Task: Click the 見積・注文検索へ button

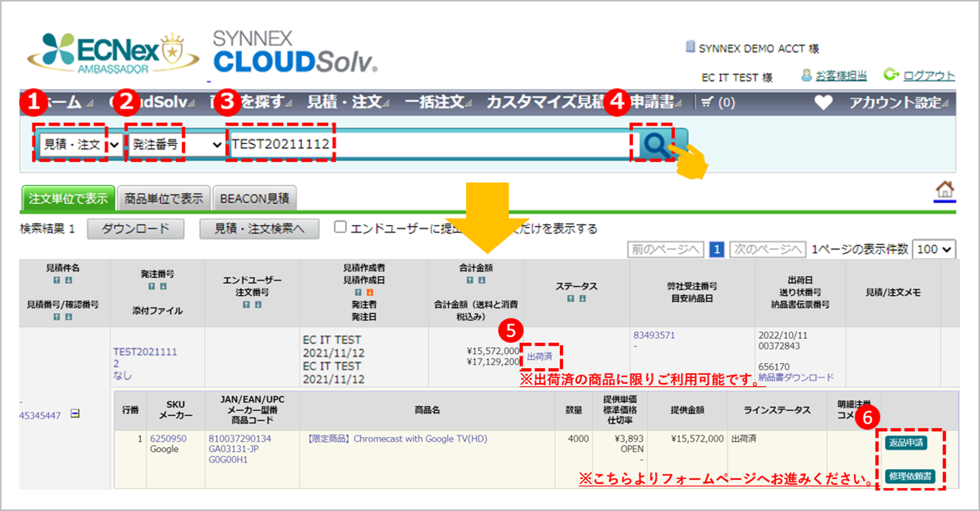Action: (259, 229)
